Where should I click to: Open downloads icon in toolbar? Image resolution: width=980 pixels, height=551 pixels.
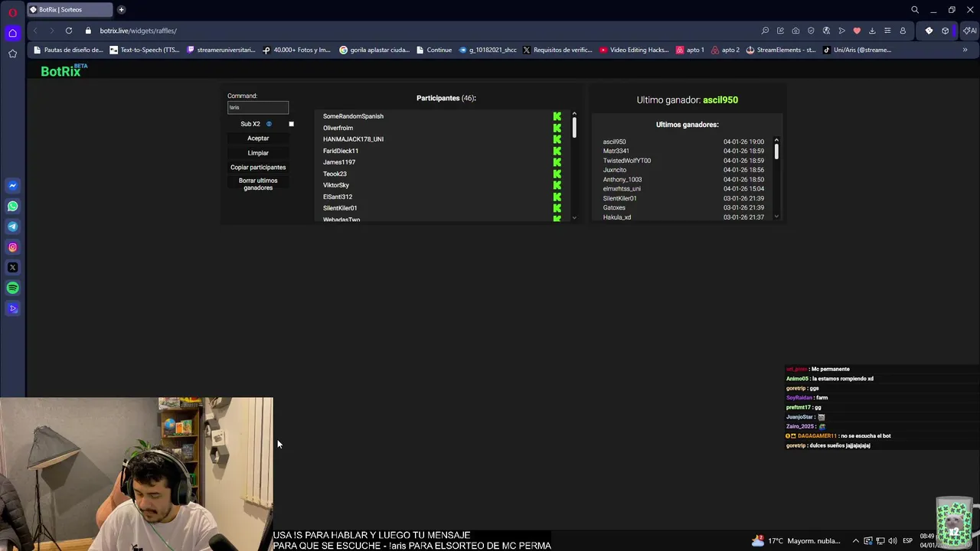pos(872,31)
